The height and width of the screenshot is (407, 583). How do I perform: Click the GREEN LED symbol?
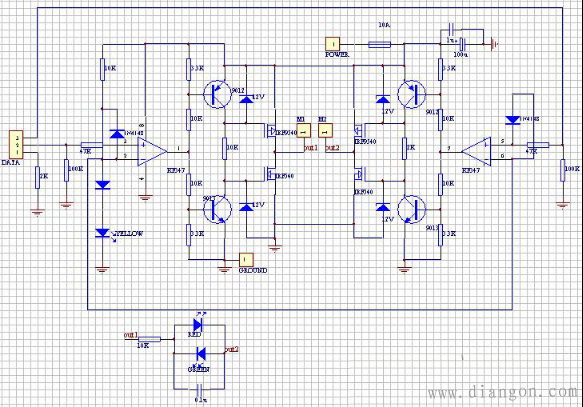coord(201,353)
